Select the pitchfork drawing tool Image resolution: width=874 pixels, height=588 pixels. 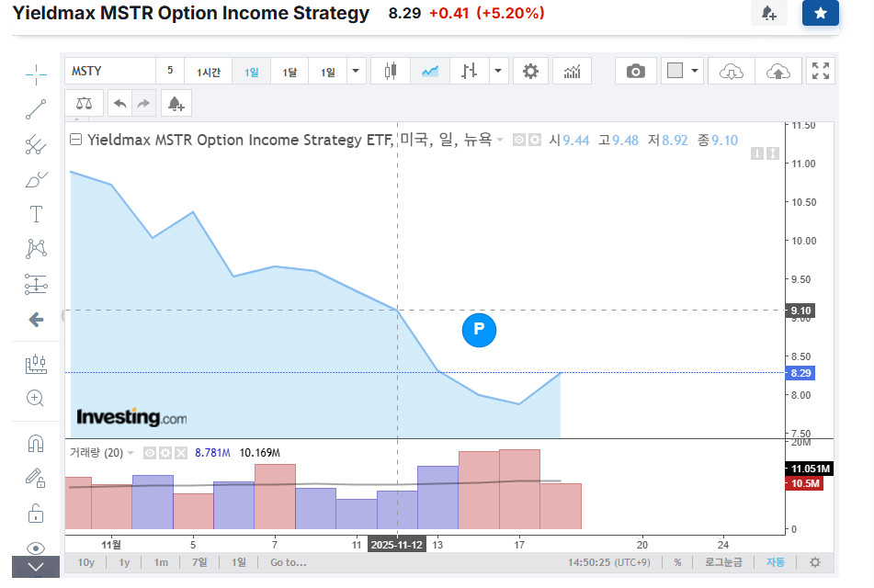tap(36, 144)
